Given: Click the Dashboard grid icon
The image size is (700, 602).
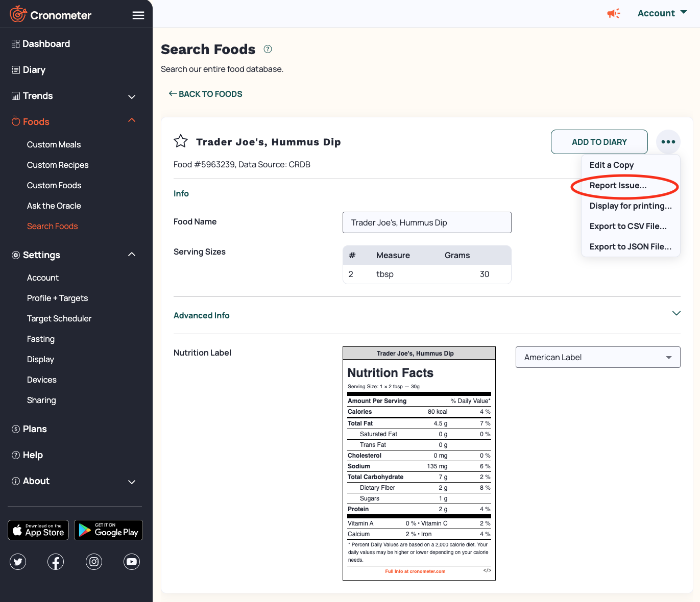Looking at the screenshot, I should point(16,44).
